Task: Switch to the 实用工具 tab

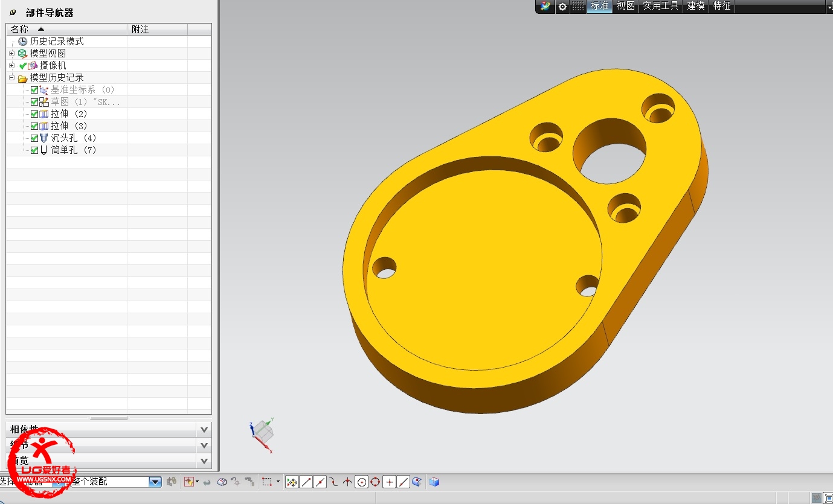Action: pos(661,6)
